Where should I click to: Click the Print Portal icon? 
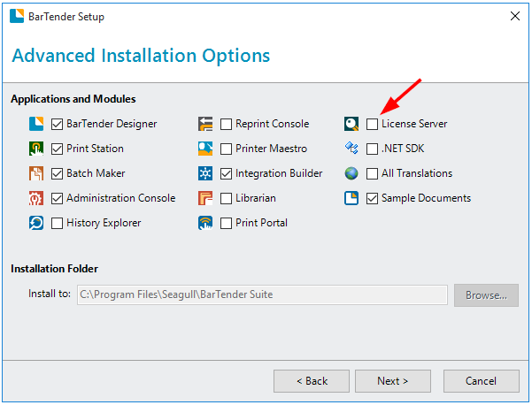pyautogui.click(x=205, y=223)
